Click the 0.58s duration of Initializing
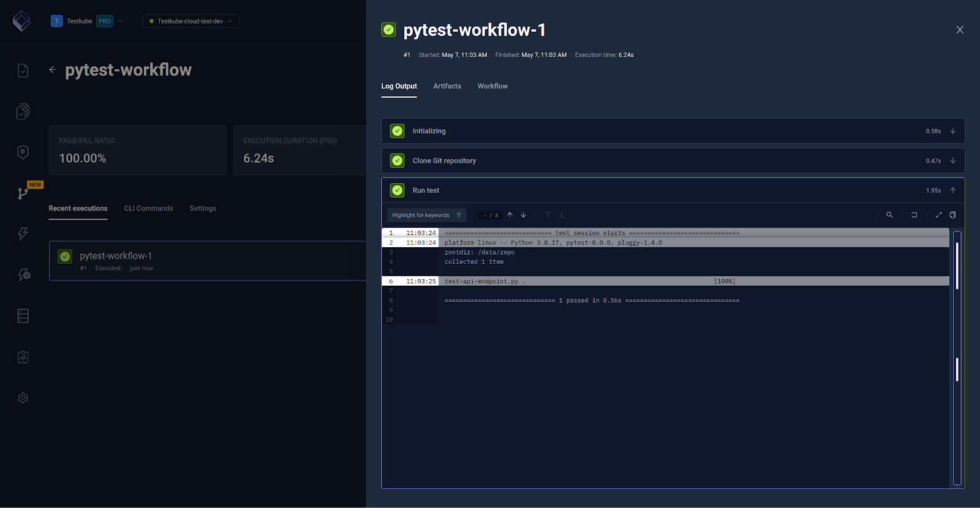 [933, 131]
